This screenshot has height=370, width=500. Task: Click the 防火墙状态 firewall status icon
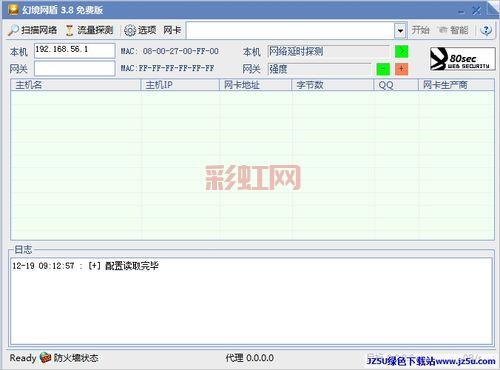[46, 358]
